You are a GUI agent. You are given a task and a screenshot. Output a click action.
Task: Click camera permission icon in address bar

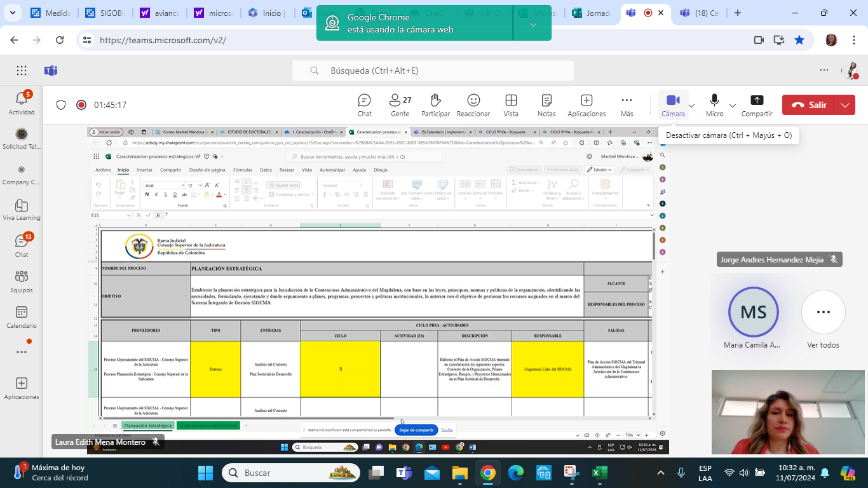(759, 40)
